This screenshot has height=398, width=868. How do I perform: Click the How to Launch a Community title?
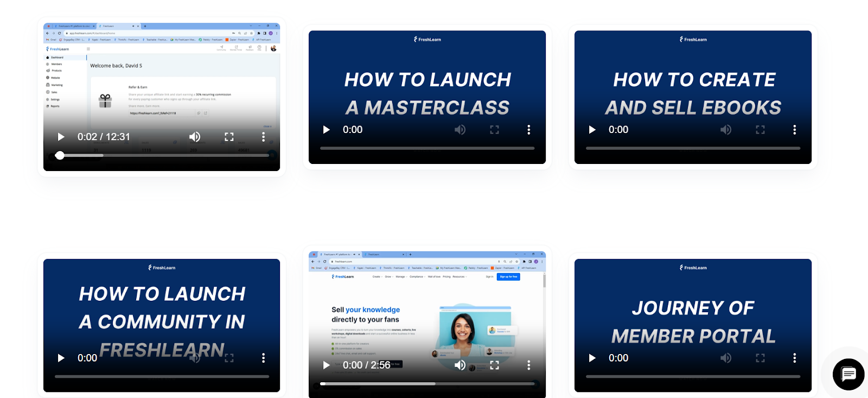tap(162, 321)
